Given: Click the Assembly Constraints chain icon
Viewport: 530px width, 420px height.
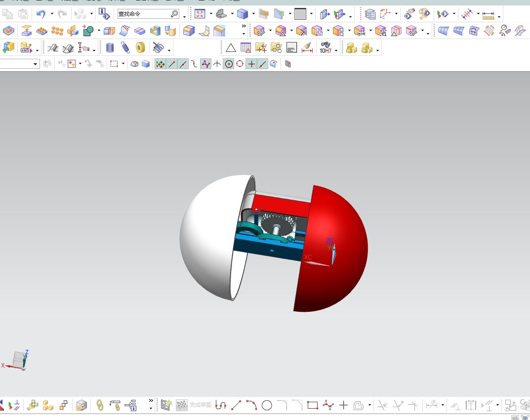Looking at the screenshot, I should 100,405.
